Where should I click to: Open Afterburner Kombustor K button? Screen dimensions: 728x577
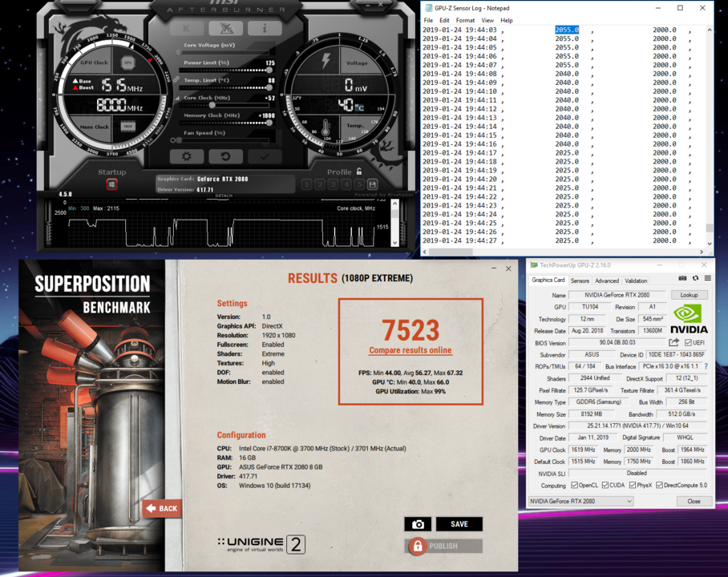click(187, 28)
